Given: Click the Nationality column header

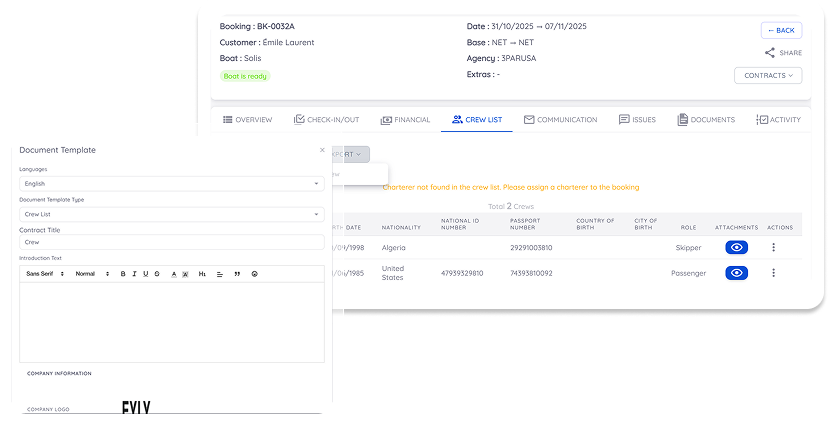Looking at the screenshot, I should [x=401, y=227].
